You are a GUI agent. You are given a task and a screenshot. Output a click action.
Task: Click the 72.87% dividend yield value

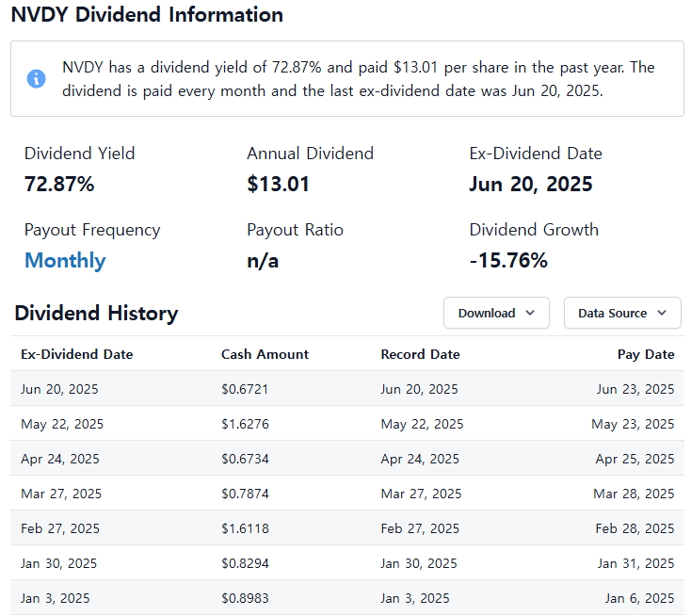point(59,184)
